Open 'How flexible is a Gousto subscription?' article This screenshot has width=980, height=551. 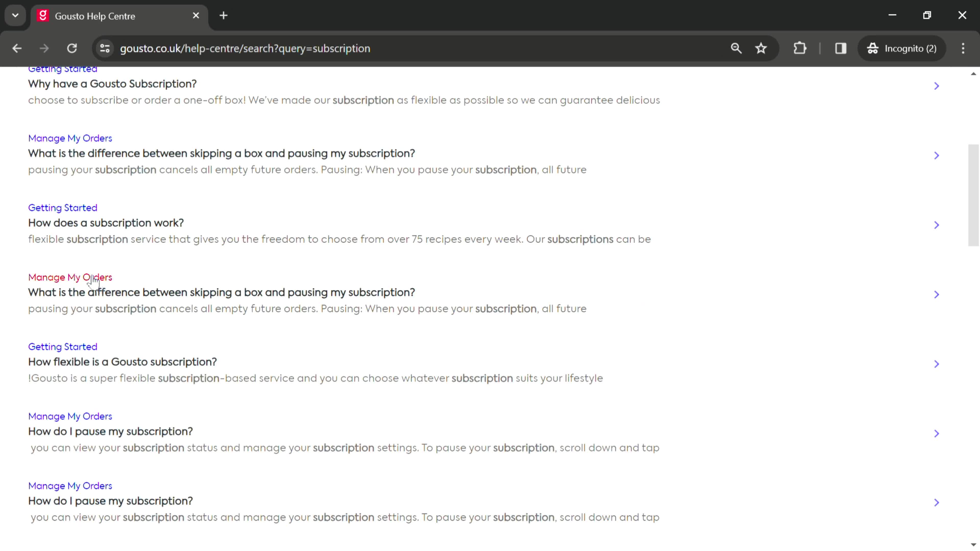click(x=122, y=362)
